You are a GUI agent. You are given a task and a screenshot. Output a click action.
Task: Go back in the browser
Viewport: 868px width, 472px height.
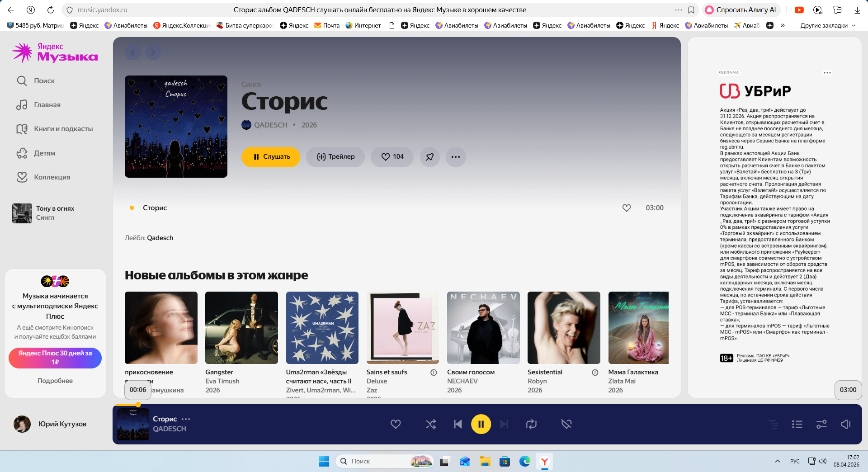(11, 10)
